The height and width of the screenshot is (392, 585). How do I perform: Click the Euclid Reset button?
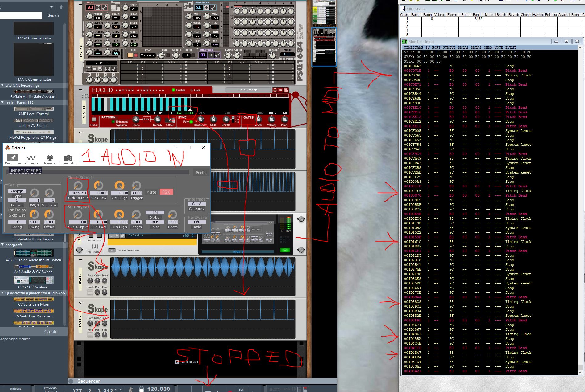pyautogui.click(x=94, y=120)
